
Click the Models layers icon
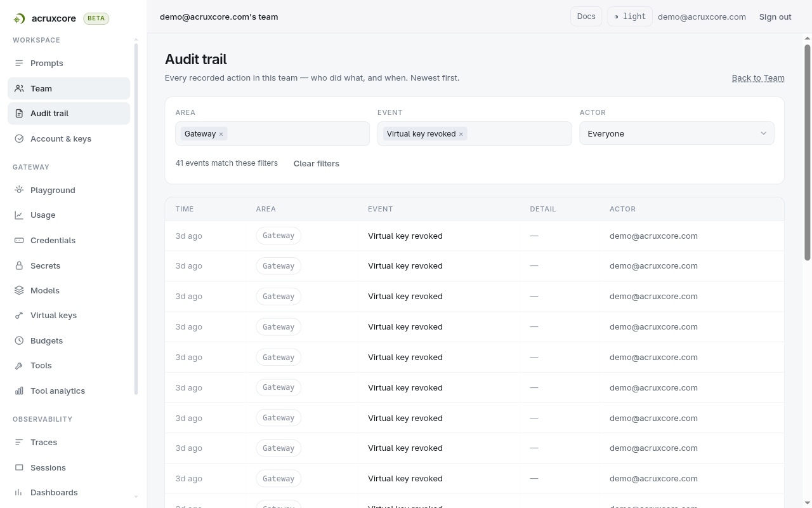click(19, 290)
